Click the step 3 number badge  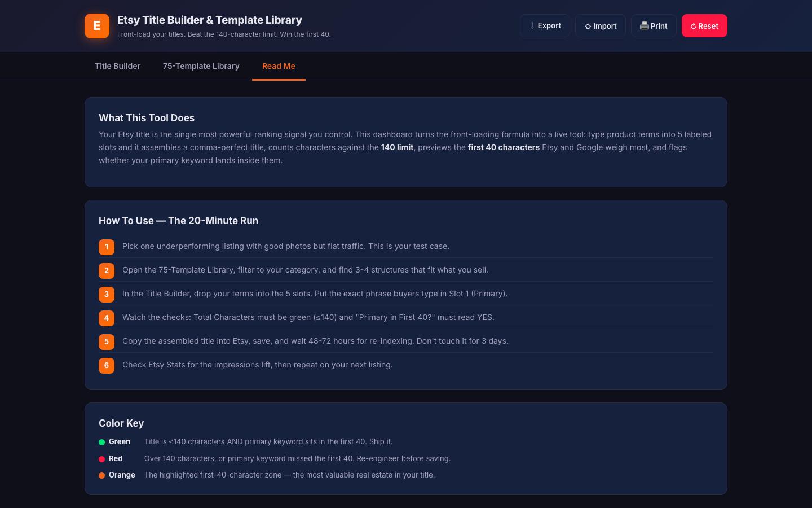click(x=107, y=294)
